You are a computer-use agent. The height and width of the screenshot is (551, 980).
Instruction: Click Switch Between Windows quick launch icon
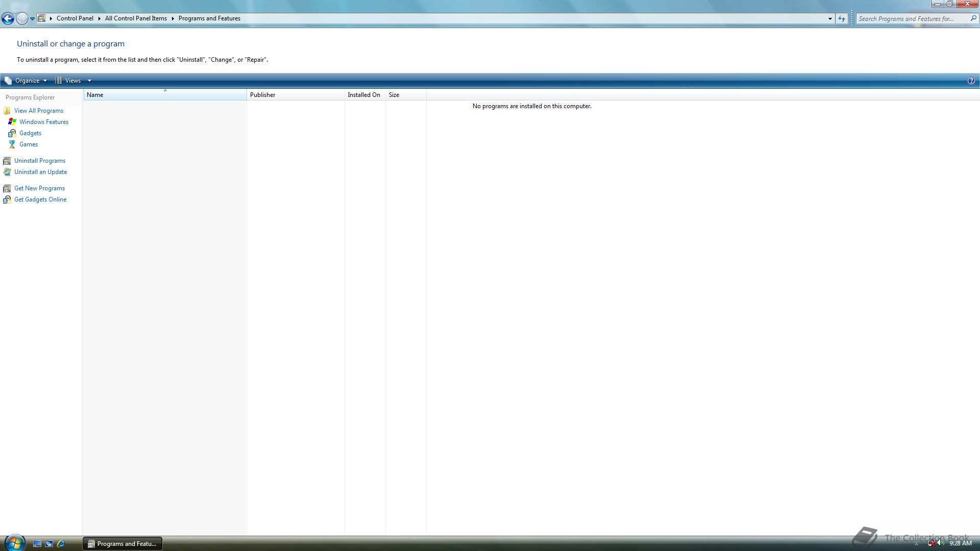[49, 544]
